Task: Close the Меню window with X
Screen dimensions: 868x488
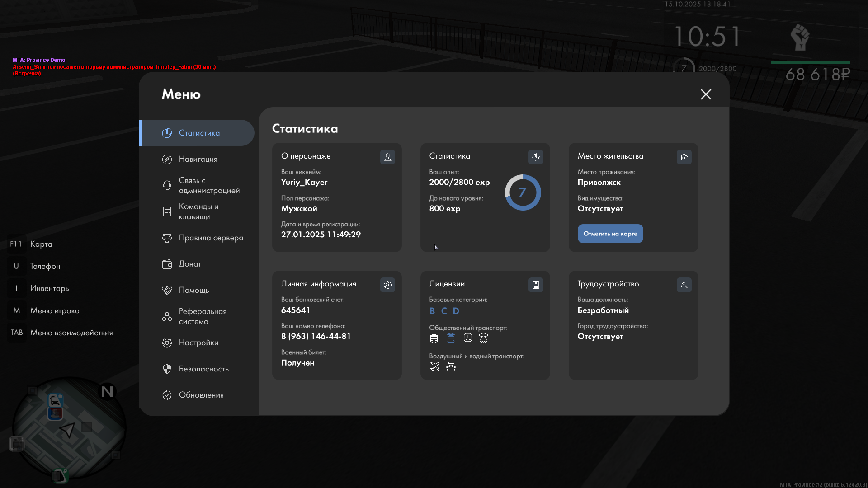Action: [706, 94]
